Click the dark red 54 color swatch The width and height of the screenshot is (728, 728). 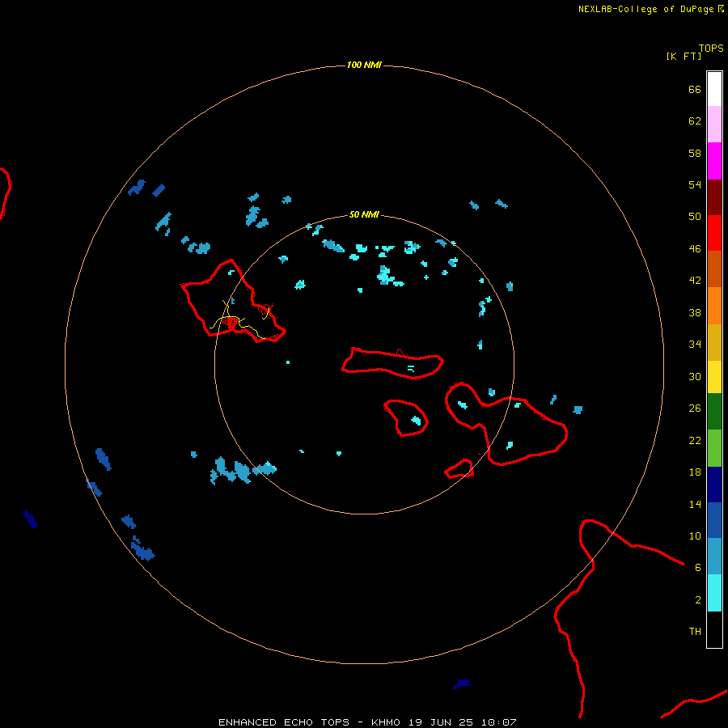pyautogui.click(x=714, y=197)
